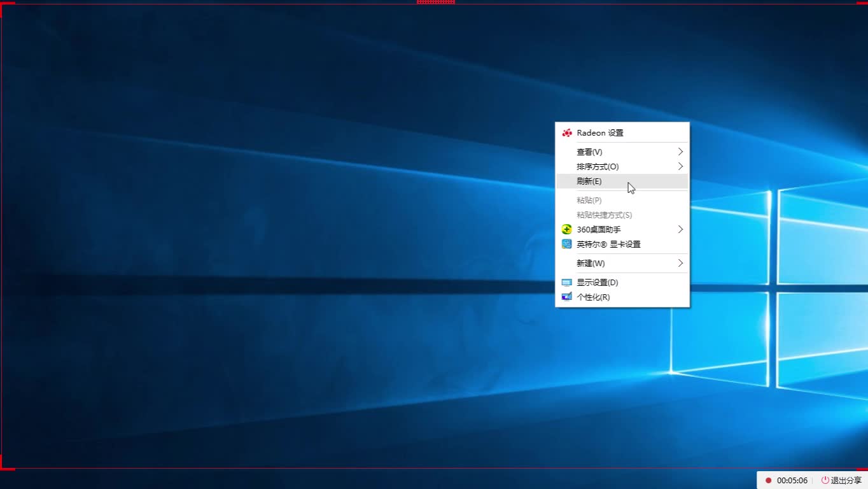The width and height of the screenshot is (868, 489).
Task: Click the recording timer 00:05:06
Action: pyautogui.click(x=792, y=481)
